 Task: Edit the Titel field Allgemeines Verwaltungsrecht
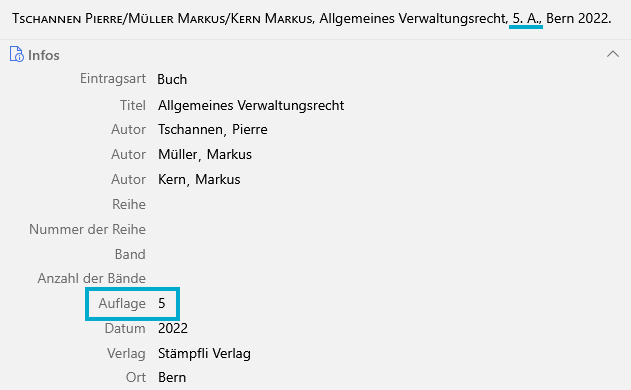coord(251,105)
